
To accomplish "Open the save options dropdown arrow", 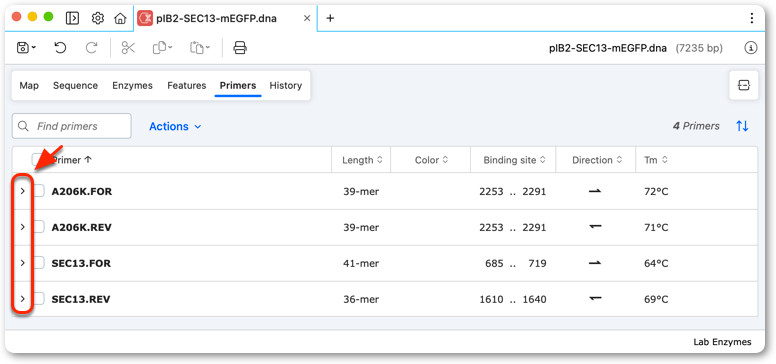I will (34, 48).
